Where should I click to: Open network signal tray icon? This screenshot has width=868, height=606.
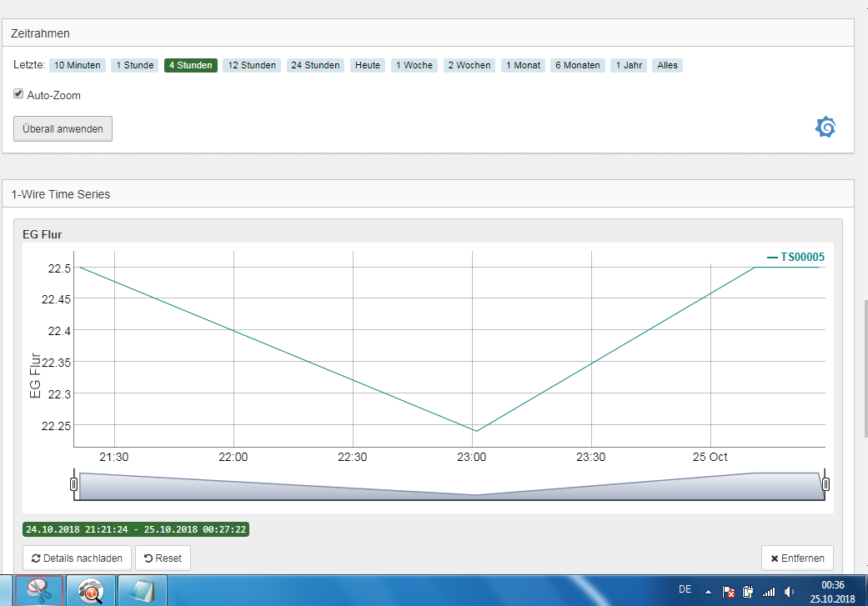(769, 592)
